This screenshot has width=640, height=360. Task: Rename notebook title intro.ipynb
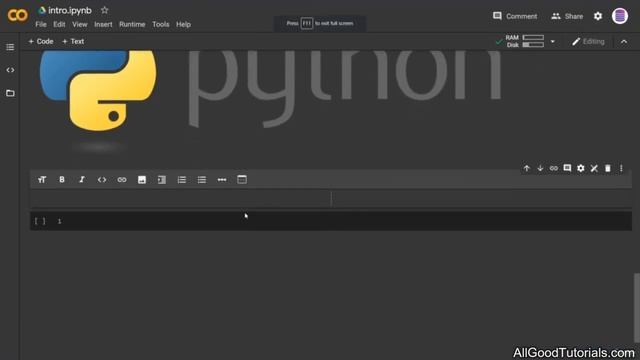[70, 11]
